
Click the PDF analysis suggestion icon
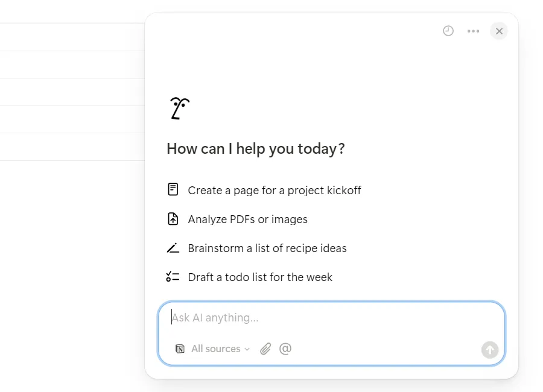[173, 218]
